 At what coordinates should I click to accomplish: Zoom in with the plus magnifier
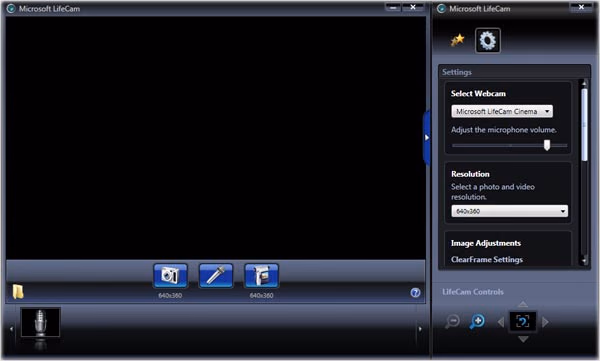pyautogui.click(x=477, y=321)
